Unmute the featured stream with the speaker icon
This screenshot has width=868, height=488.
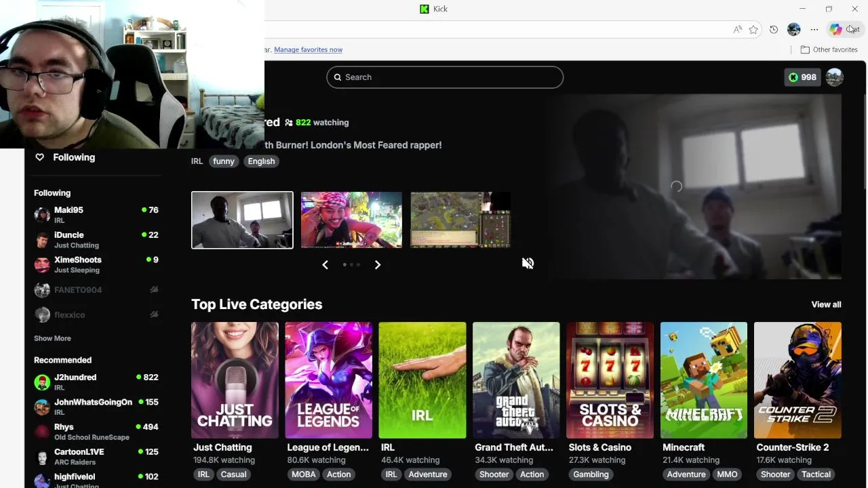[x=528, y=263]
